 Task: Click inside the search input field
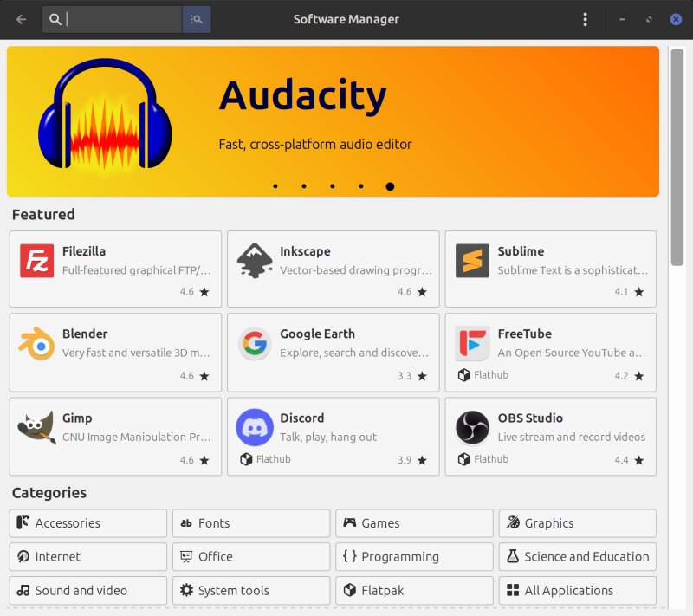113,19
